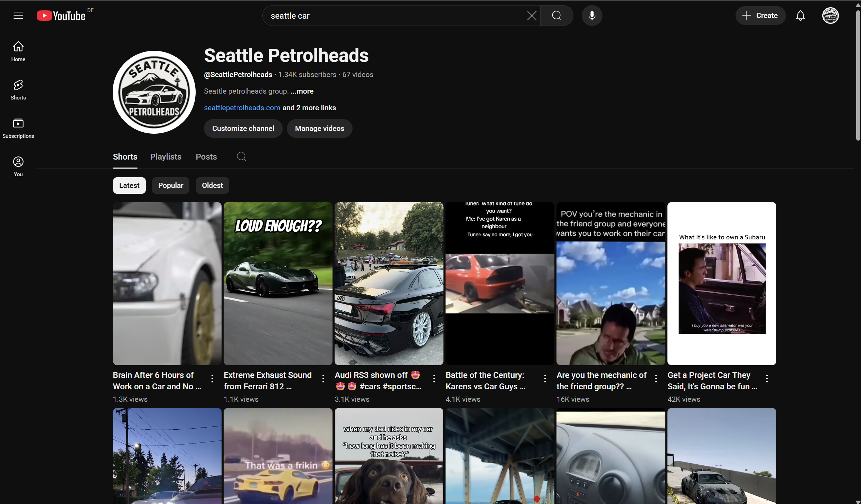Select the Latest filter chip
Screen dimensions: 861x504
129,186
